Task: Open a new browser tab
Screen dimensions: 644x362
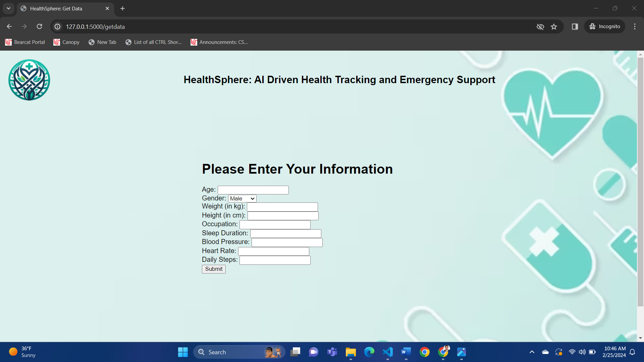Action: click(122, 8)
